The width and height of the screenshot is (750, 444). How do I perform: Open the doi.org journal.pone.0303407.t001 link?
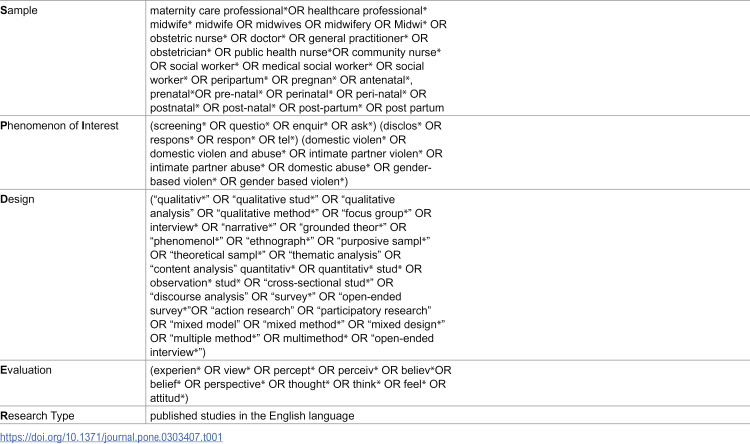point(111,437)
